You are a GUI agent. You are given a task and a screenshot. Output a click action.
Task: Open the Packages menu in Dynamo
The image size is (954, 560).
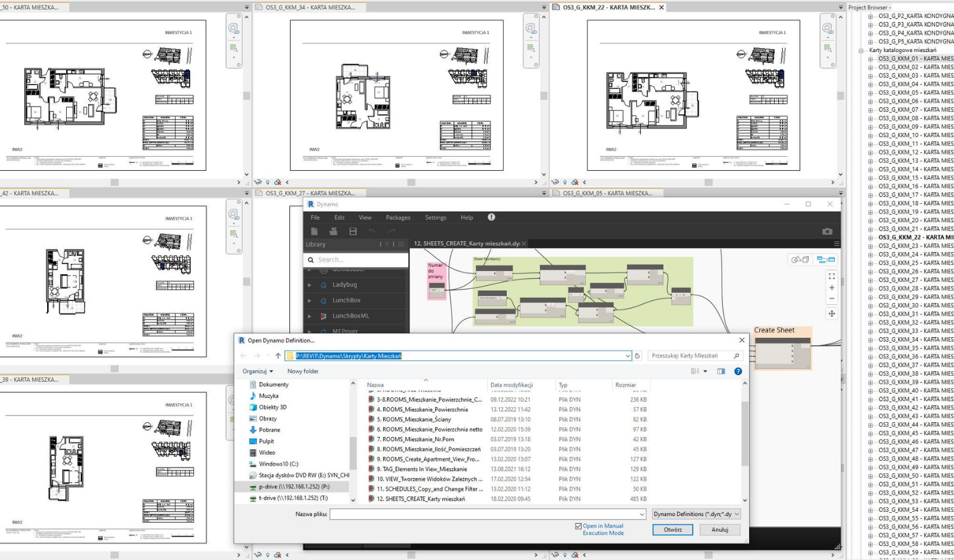point(398,217)
